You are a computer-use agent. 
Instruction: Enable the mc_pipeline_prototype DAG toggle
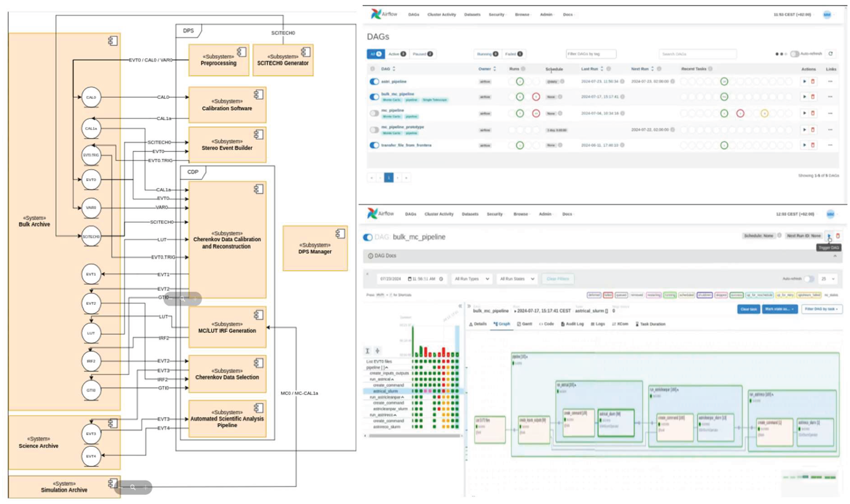click(x=374, y=130)
